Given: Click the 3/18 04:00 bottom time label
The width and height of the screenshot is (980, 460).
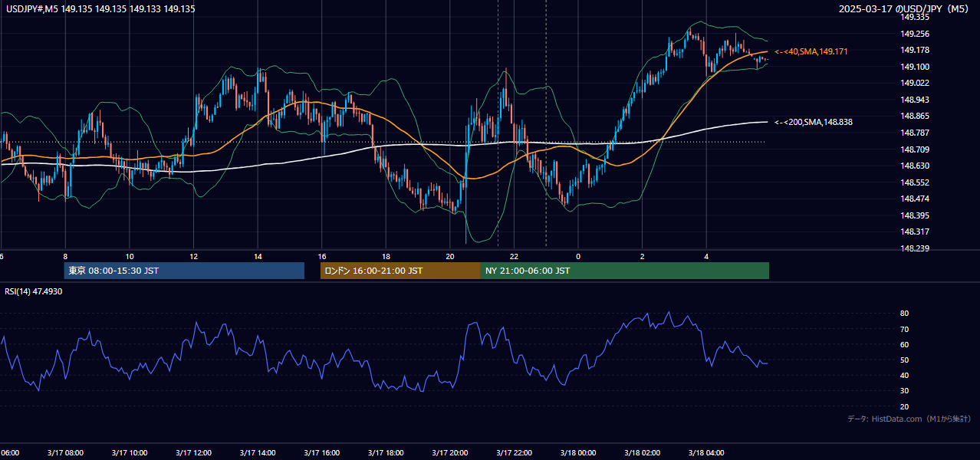Looking at the screenshot, I should pyautogui.click(x=706, y=453).
